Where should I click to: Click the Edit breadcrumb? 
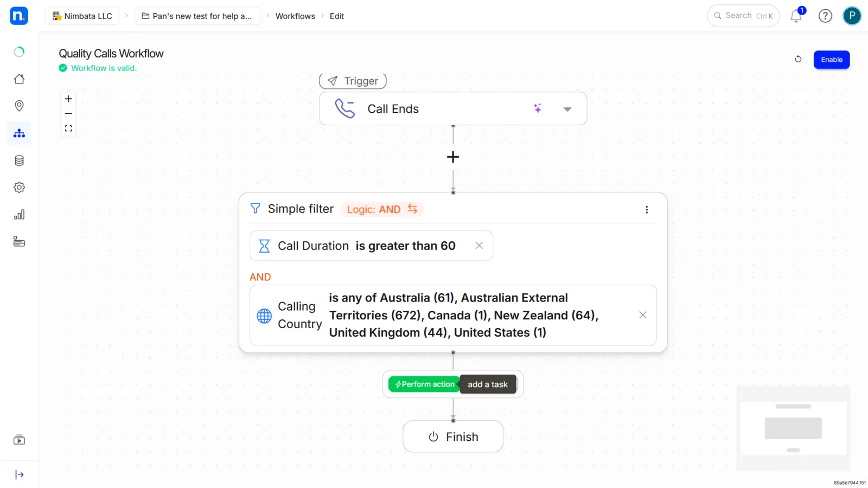[337, 16]
